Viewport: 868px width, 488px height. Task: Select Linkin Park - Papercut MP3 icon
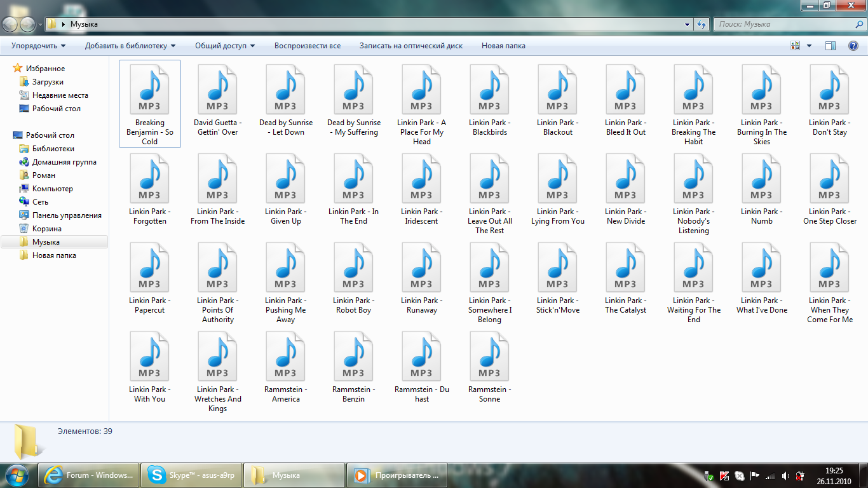tap(149, 268)
